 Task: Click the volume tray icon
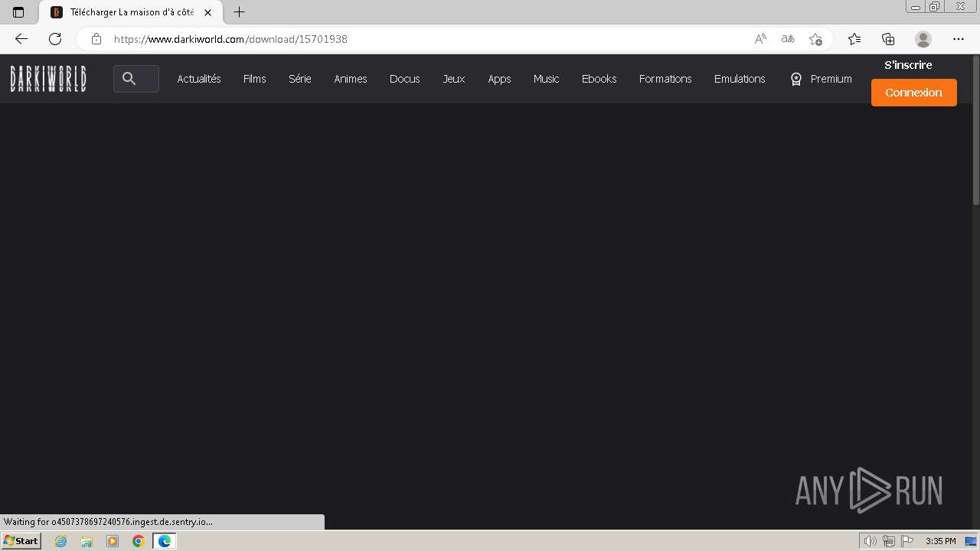(x=870, y=541)
